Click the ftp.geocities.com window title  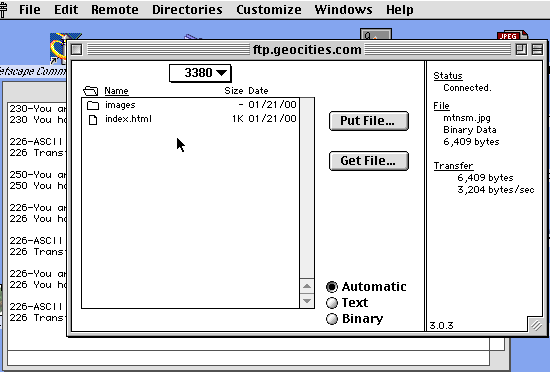pyautogui.click(x=307, y=49)
